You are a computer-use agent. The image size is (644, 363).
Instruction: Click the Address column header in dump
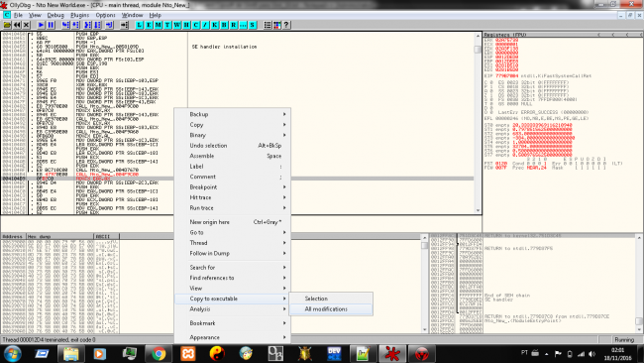[x=14, y=236]
